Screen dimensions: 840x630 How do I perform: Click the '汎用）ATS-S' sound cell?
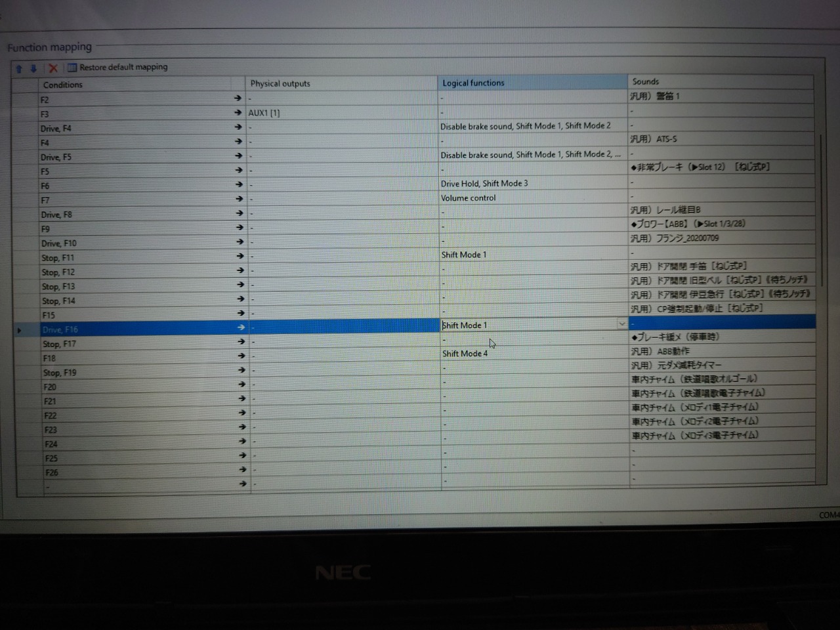tap(721, 139)
